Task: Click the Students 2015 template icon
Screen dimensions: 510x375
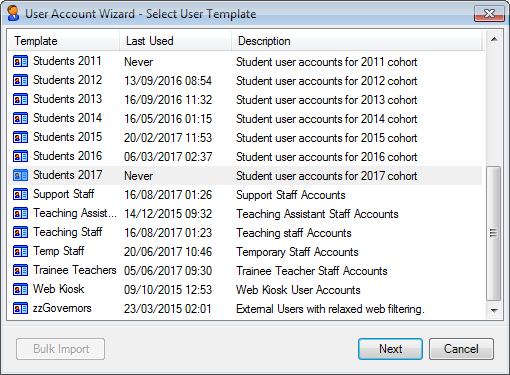Action: pyautogui.click(x=20, y=138)
